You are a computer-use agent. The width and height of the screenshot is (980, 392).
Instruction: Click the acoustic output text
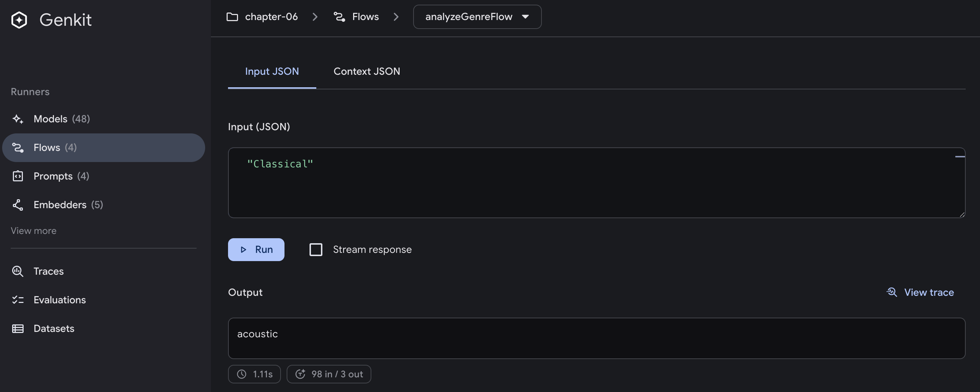point(257,334)
